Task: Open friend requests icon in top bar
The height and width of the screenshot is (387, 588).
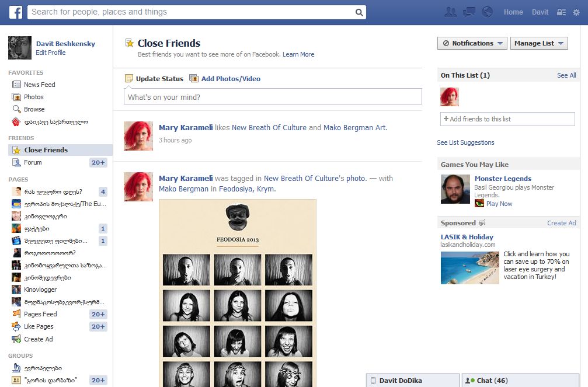Action: click(x=450, y=12)
